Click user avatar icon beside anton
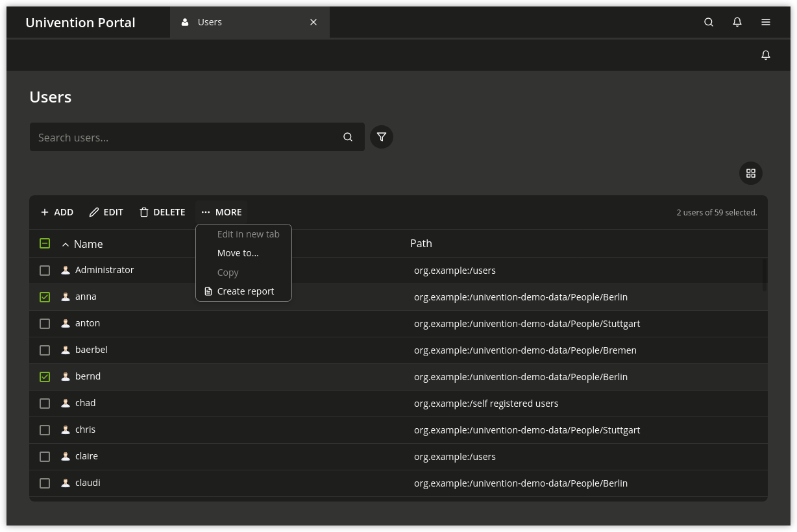 (66, 324)
